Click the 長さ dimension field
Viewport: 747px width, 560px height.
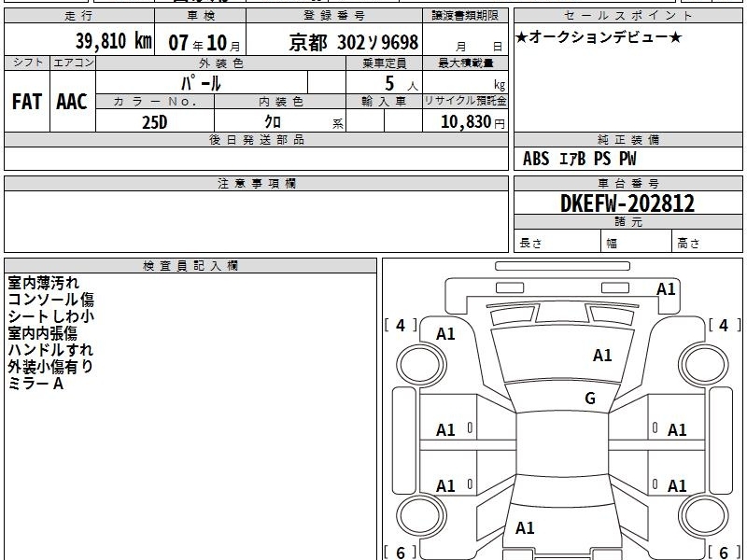coord(557,241)
